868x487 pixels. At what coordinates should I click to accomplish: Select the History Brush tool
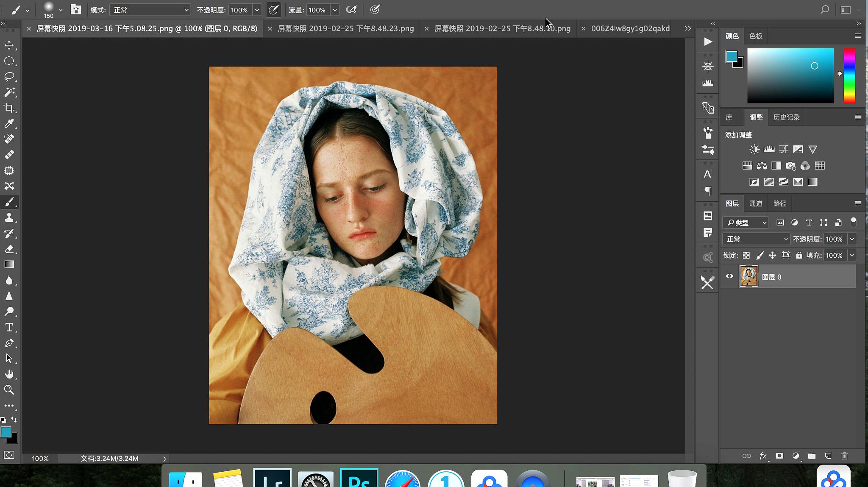coord(9,233)
